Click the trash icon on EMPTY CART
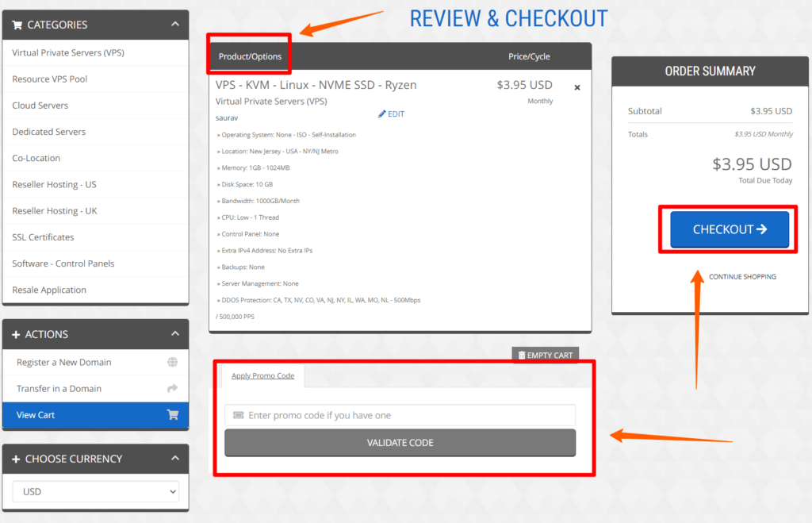Image resolution: width=812 pixels, height=523 pixels. 522,355
